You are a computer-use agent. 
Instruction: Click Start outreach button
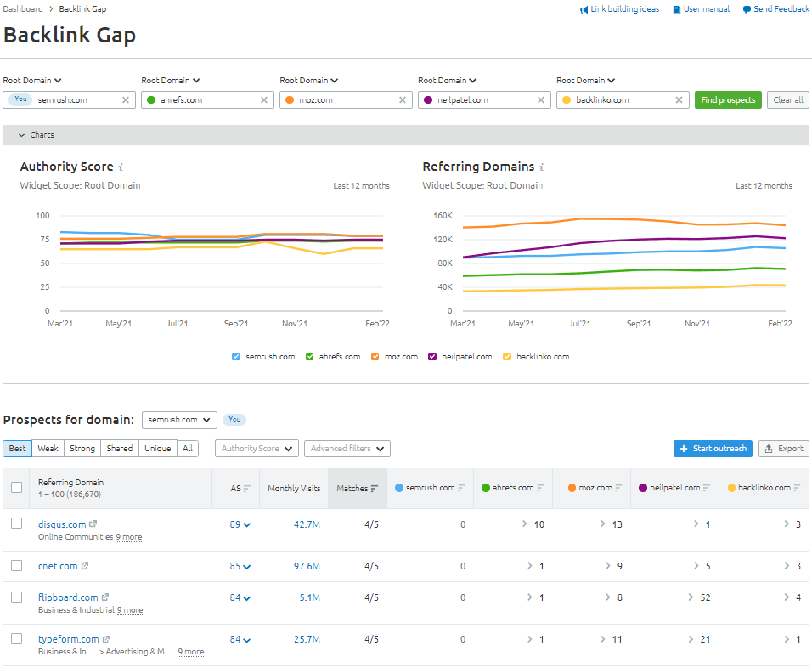point(713,448)
